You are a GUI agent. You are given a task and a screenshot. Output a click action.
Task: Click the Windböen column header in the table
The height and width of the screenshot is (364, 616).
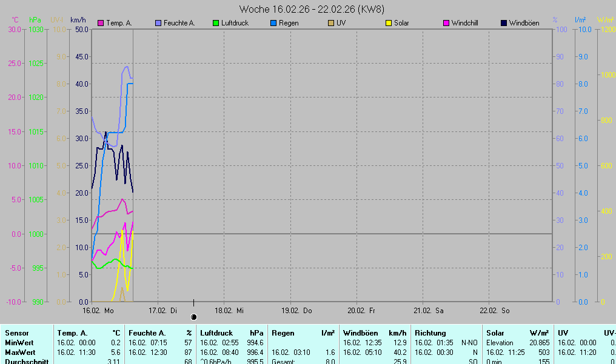(x=360, y=333)
